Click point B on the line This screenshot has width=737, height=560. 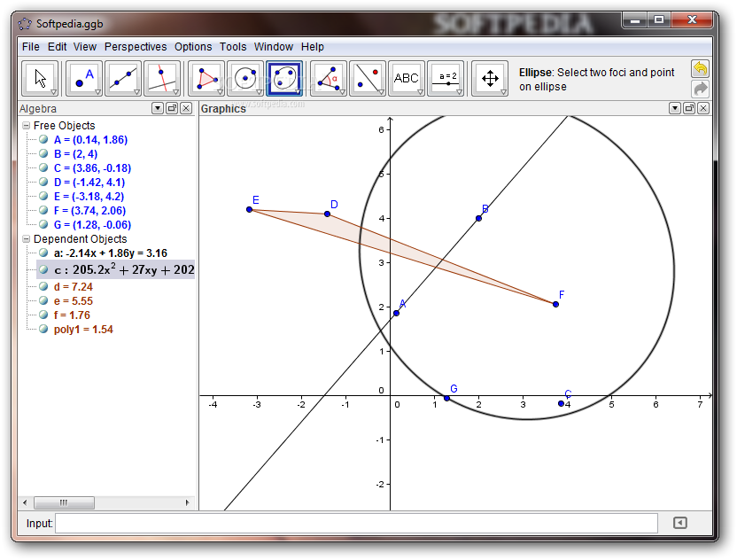click(478, 218)
